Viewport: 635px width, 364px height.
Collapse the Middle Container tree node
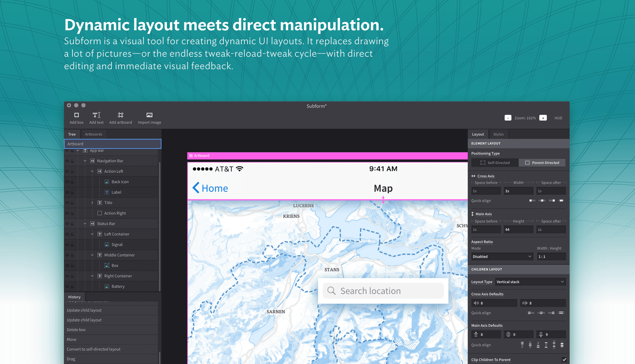point(92,255)
